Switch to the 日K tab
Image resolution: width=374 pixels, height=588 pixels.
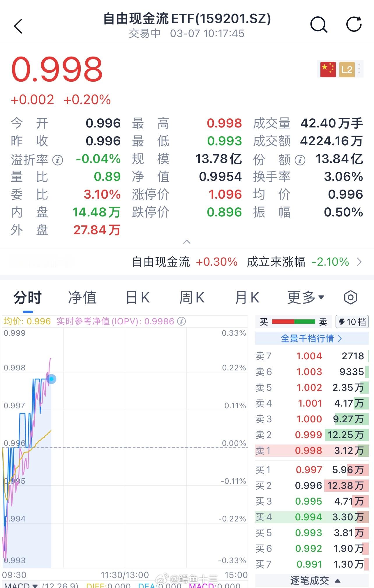click(x=137, y=297)
